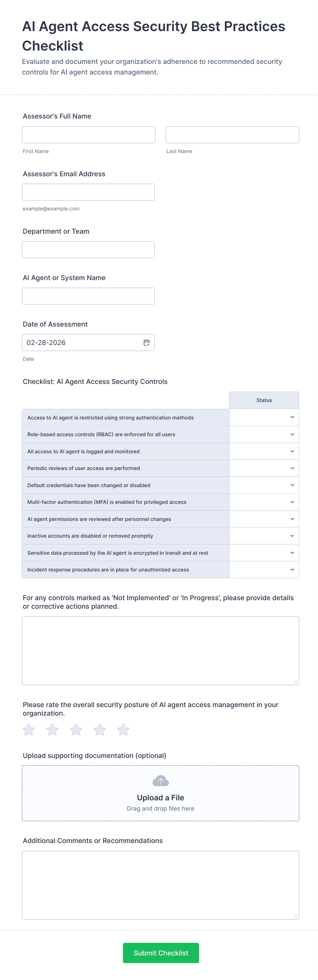318x980 pixels.
Task: Focus the First Name field
Action: 89,135
